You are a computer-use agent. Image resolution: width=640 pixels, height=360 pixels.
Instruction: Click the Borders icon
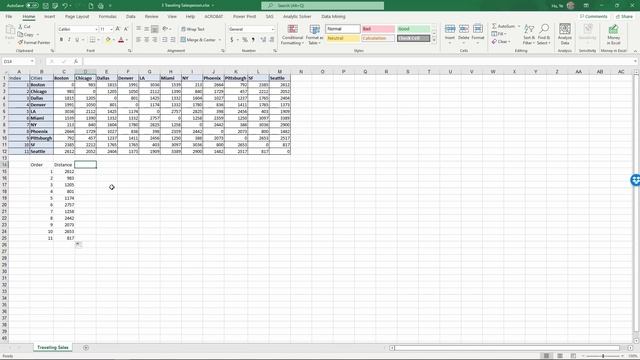click(x=93, y=40)
